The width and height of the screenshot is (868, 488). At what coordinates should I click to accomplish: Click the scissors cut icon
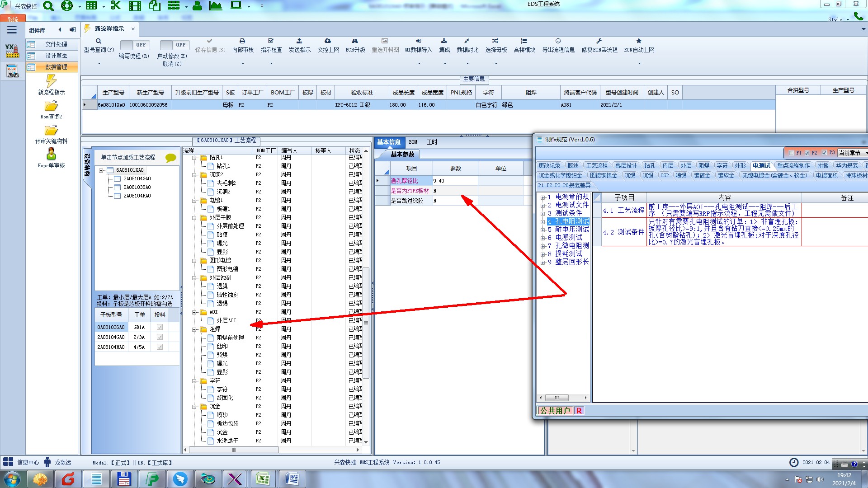(116, 5)
